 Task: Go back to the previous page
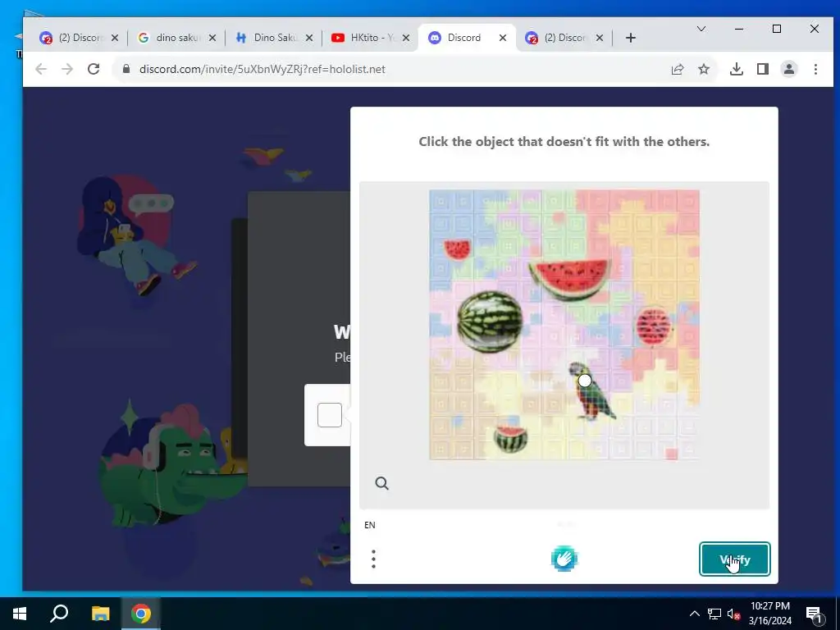coord(41,69)
